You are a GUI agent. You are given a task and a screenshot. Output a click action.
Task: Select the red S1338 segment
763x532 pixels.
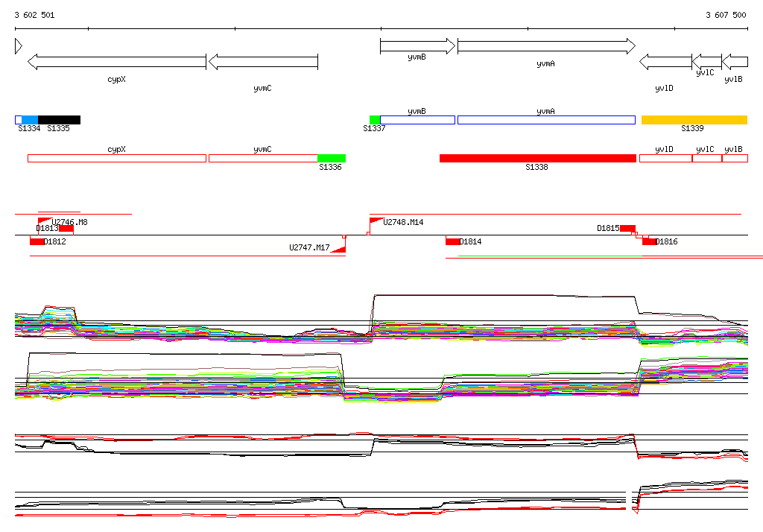[x=538, y=158]
